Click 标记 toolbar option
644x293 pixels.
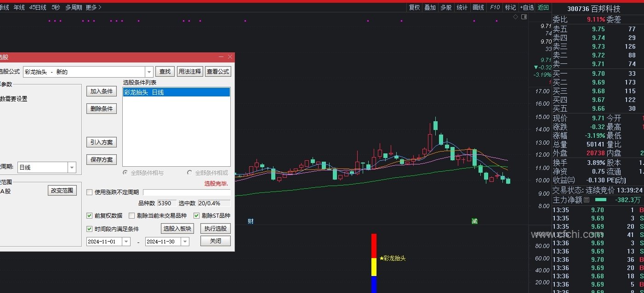pyautogui.click(x=510, y=7)
